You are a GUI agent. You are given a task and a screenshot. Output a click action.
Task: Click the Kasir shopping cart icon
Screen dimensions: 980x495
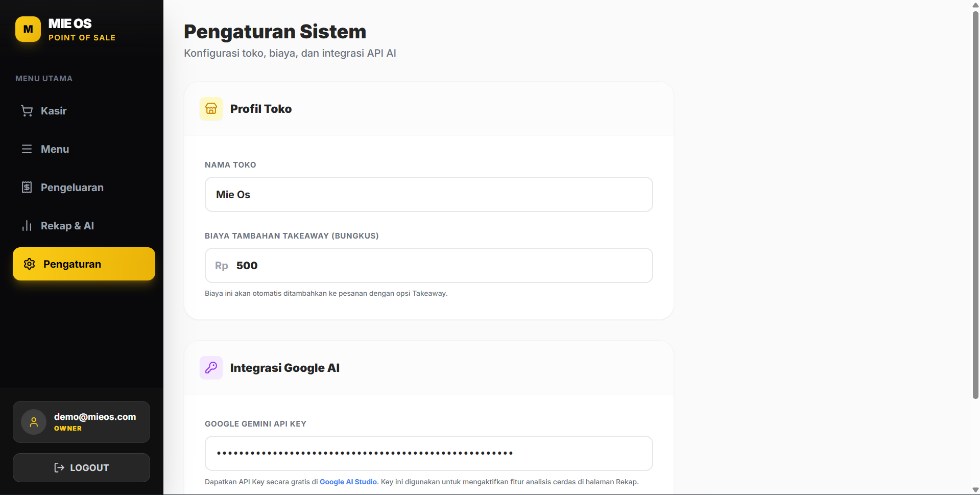[27, 111]
